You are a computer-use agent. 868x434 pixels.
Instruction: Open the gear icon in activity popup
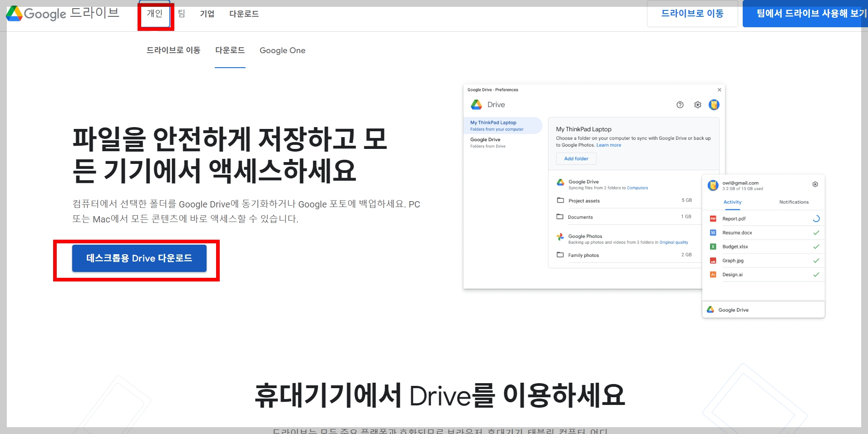coord(815,184)
